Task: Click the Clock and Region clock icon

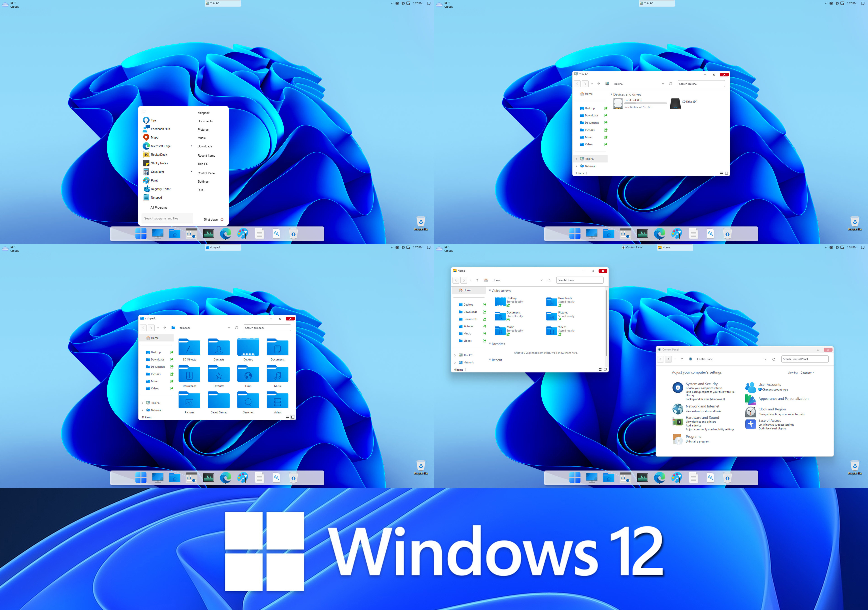Action: (750, 412)
